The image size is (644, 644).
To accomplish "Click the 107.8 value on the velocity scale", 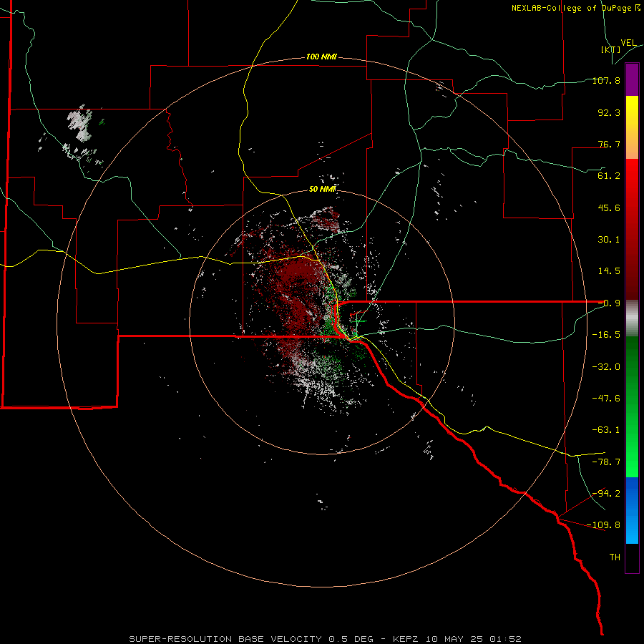I will (x=606, y=80).
